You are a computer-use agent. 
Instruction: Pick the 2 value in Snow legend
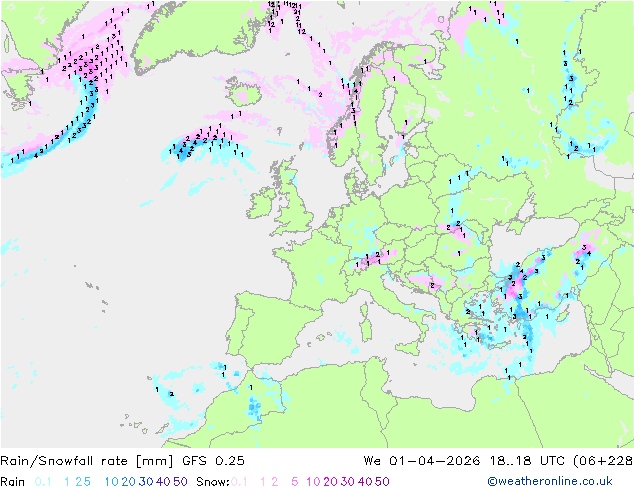(275, 482)
